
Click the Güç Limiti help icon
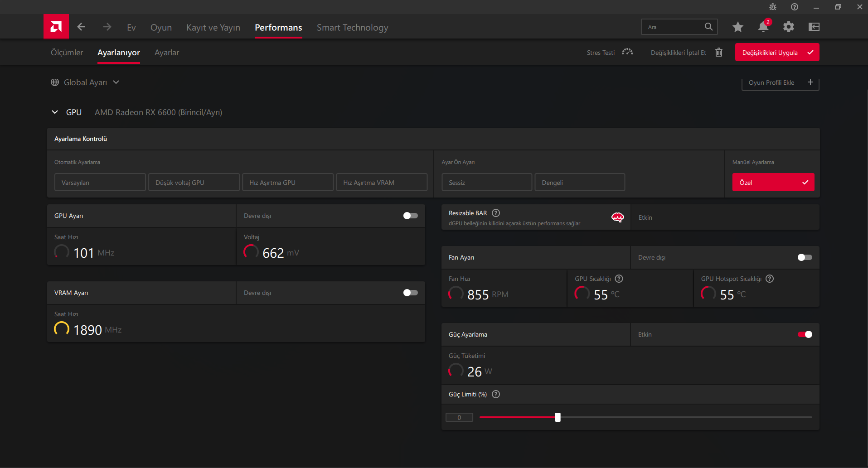click(x=496, y=394)
